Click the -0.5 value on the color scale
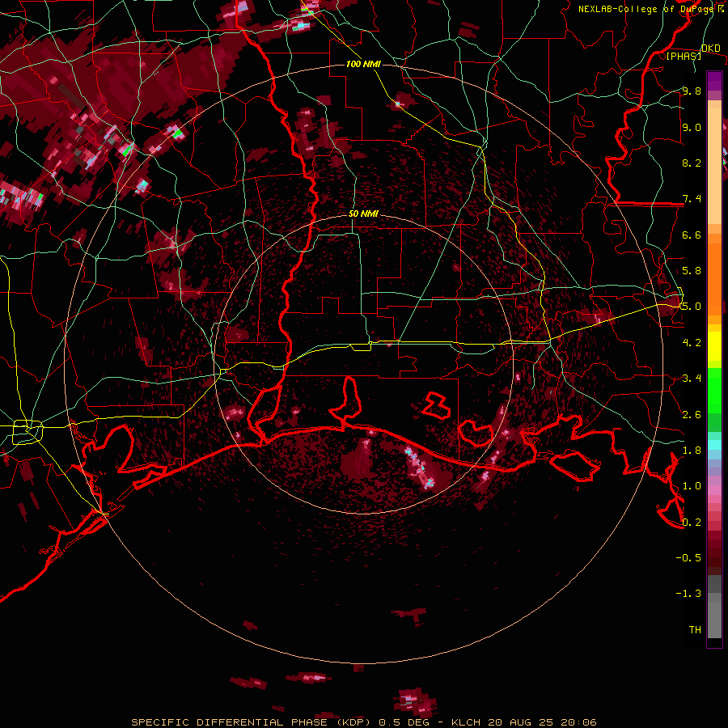Screen dimensions: 728x728 coord(688,558)
